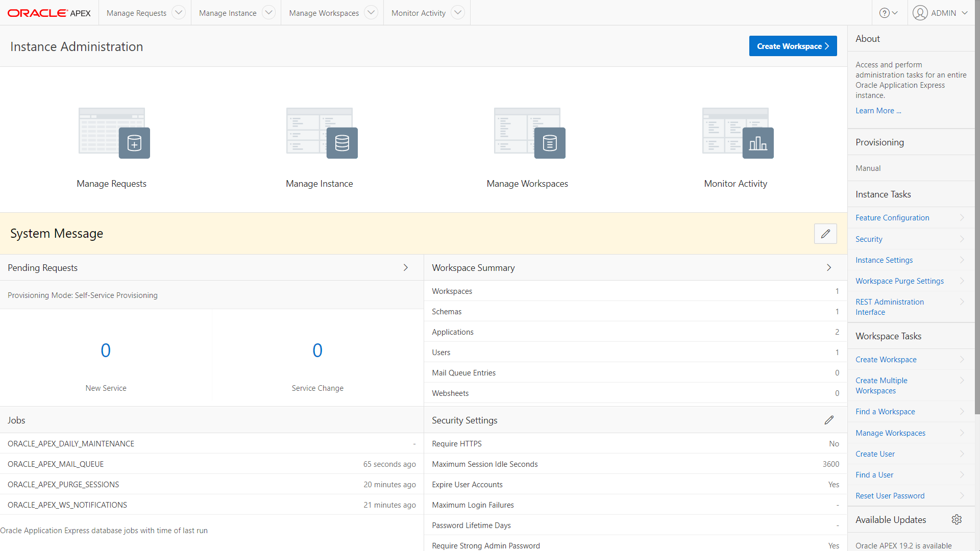This screenshot has height=551, width=980.
Task: Open Instance Settings link
Action: pyautogui.click(x=911, y=260)
